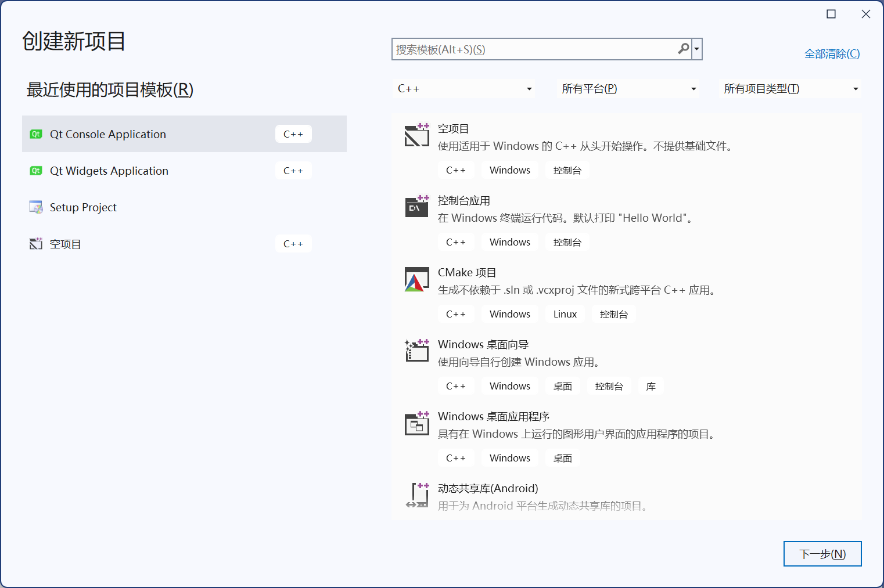Viewport: 884px width, 588px height.
Task: Select the 控制台应用 template title
Action: 464,201
